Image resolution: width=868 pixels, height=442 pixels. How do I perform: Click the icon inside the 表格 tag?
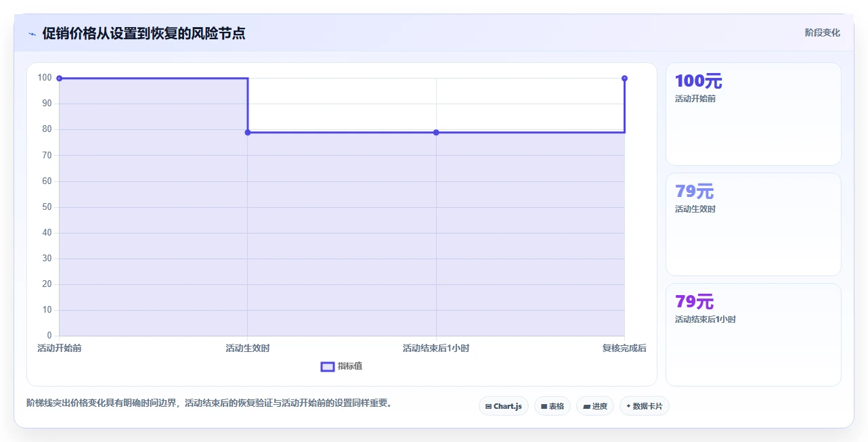coord(544,407)
